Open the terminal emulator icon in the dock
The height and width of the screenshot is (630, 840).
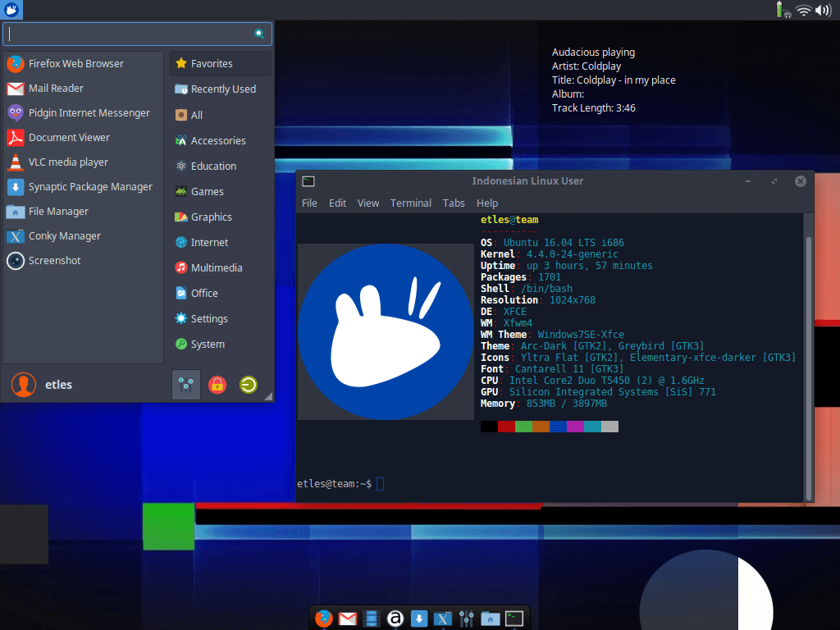coord(514,619)
